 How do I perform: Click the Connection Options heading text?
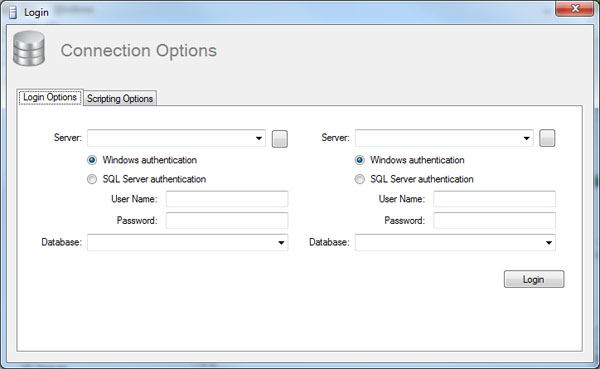pos(139,51)
